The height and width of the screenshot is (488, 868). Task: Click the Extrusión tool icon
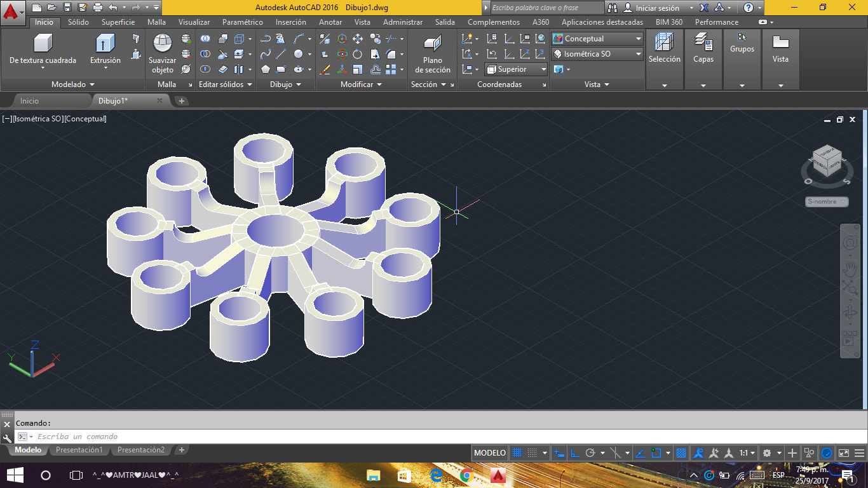(x=105, y=44)
